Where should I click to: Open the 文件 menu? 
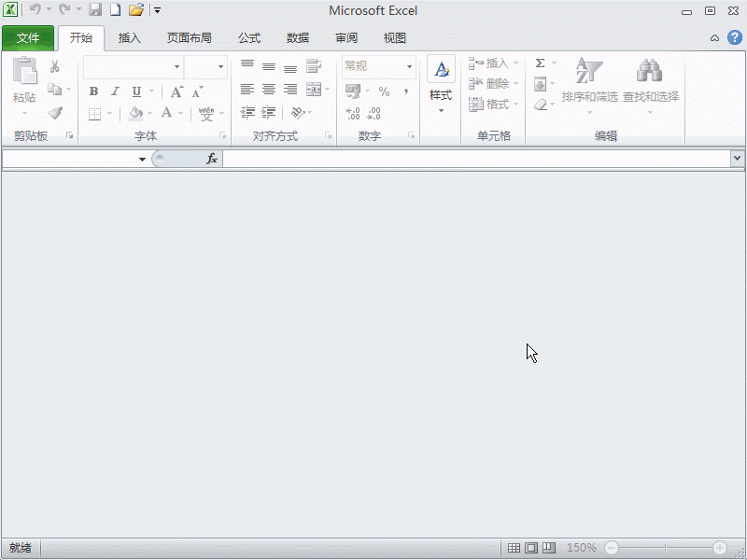[28, 38]
